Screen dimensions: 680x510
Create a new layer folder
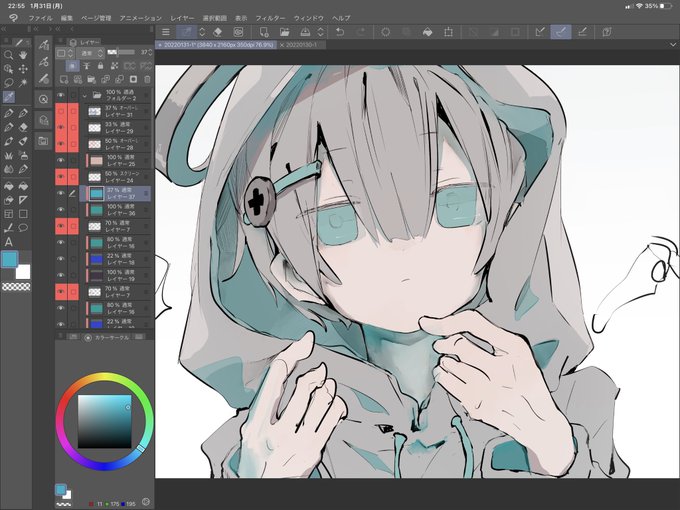92,79
